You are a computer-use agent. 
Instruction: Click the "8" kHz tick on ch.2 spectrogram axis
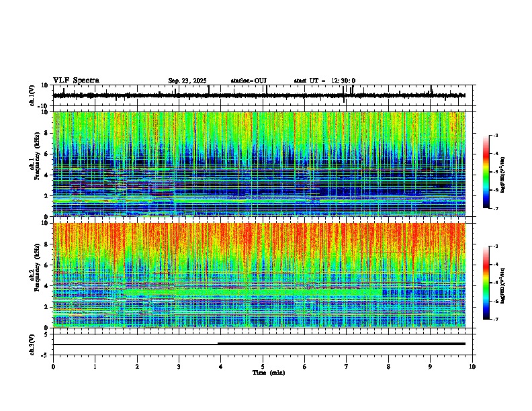(x=47, y=244)
